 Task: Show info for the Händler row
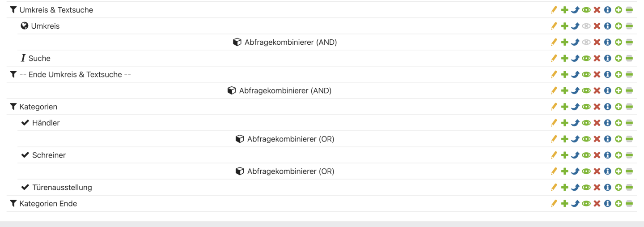pyautogui.click(x=607, y=123)
